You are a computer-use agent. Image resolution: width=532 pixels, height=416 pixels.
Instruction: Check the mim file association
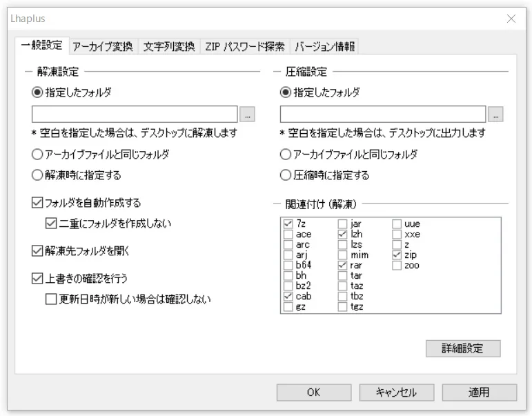[x=343, y=255]
